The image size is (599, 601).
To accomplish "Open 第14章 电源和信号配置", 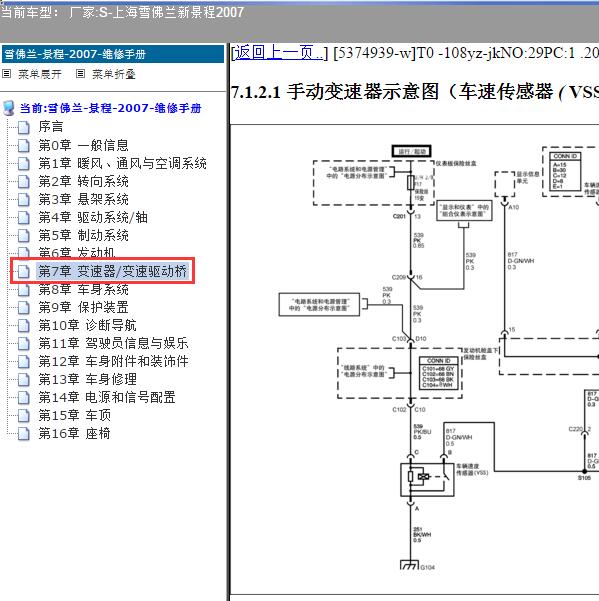I will [107, 397].
